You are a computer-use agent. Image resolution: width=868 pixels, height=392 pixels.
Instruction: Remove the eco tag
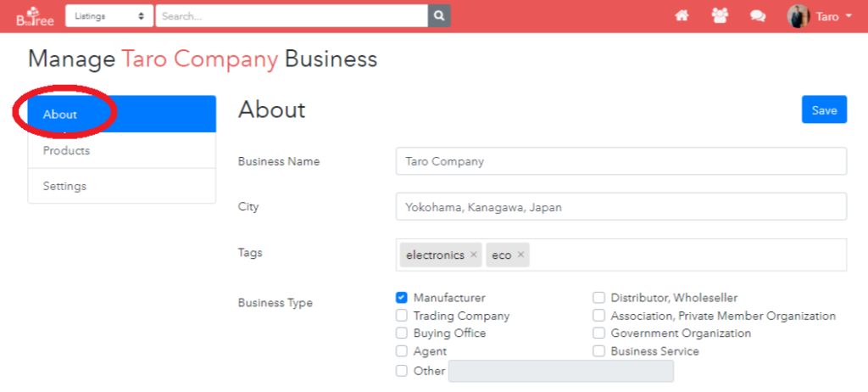(x=520, y=255)
